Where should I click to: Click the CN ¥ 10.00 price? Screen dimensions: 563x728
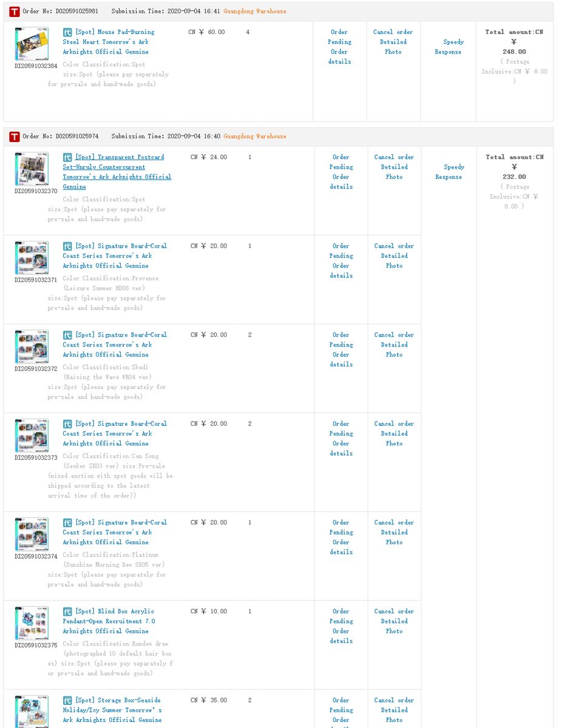[x=209, y=612]
